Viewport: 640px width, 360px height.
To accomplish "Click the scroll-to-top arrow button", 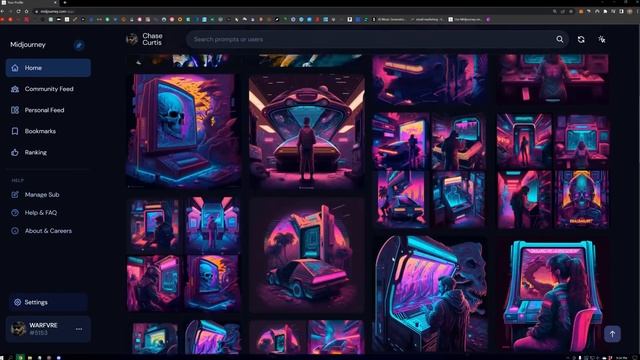I will (x=612, y=334).
